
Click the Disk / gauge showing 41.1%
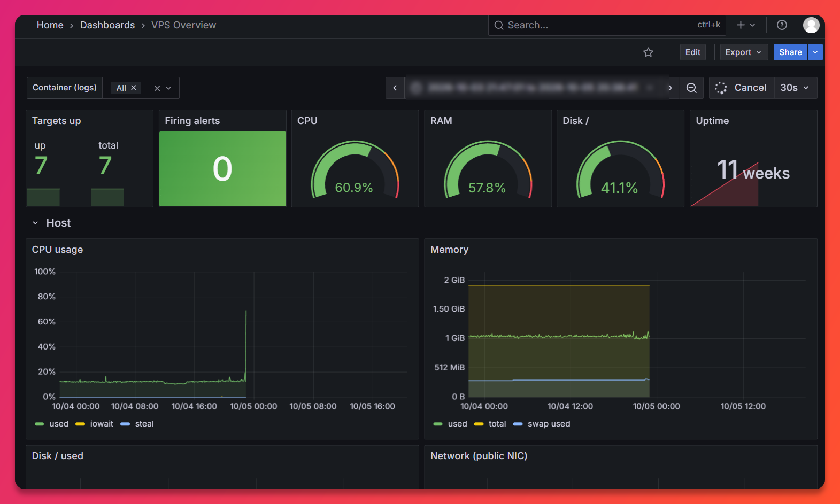pyautogui.click(x=620, y=169)
